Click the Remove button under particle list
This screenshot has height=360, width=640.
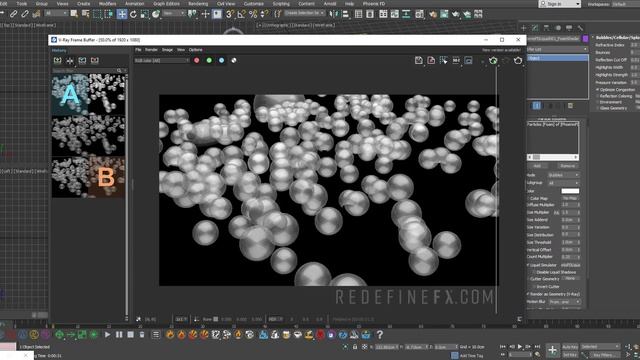567,166
